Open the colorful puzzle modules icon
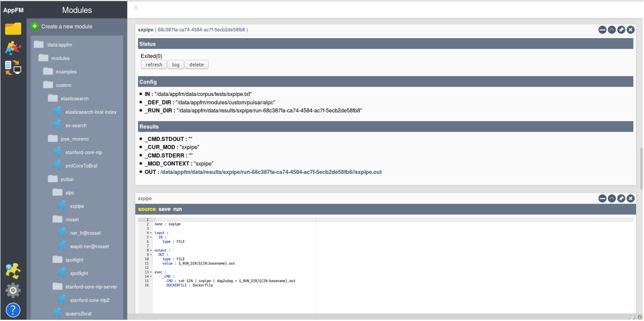Screen dimensions: 644x321 click(13, 48)
